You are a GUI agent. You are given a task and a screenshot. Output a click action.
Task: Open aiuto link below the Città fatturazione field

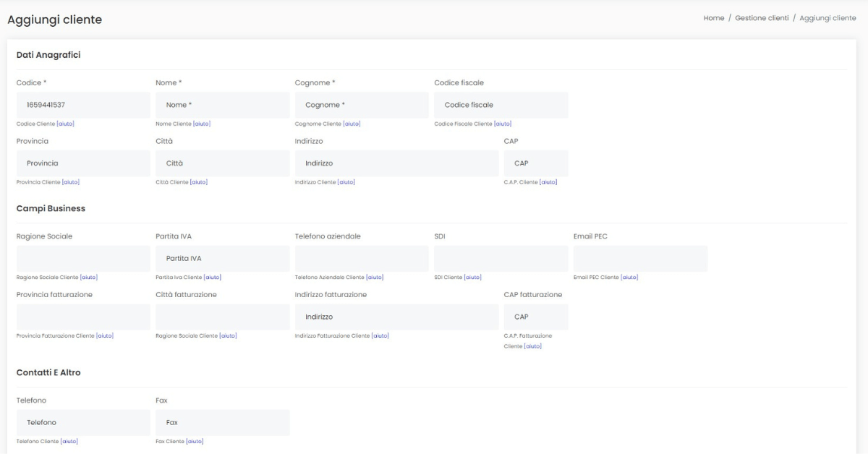(228, 335)
